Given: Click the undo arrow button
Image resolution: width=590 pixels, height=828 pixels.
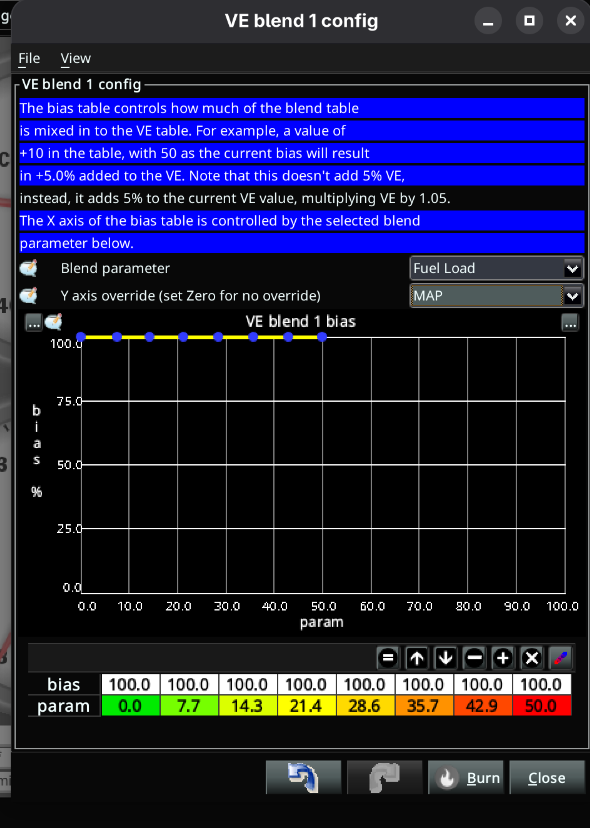Looking at the screenshot, I should [303, 777].
